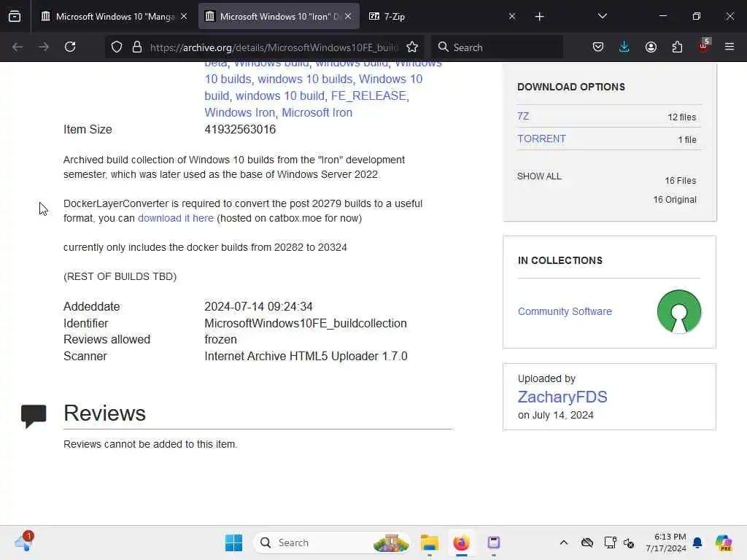Go forward one page
Image resolution: width=747 pixels, height=560 pixels.
click(x=44, y=47)
